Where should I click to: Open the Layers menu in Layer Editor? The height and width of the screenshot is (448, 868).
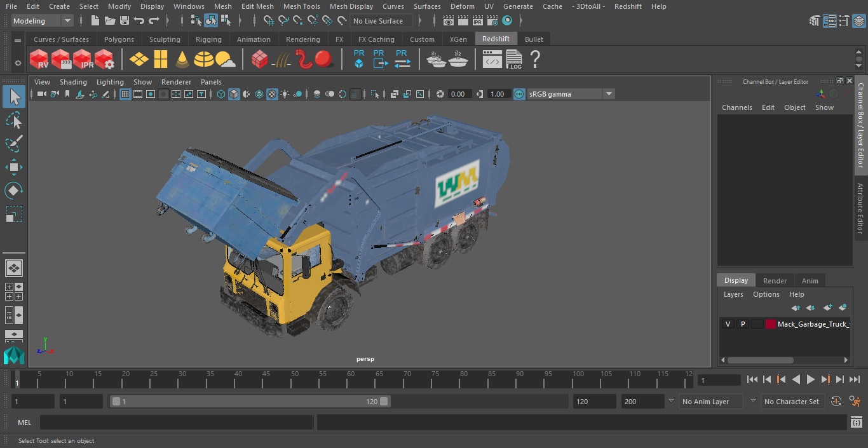[x=733, y=294]
